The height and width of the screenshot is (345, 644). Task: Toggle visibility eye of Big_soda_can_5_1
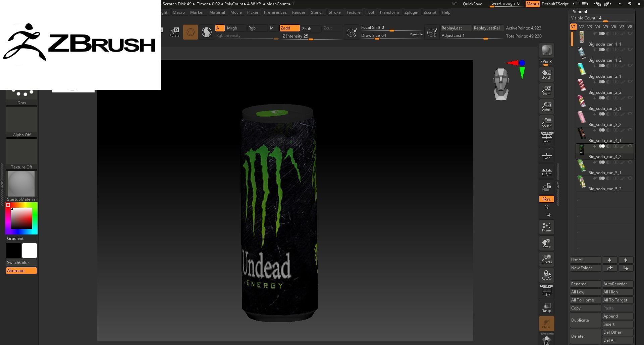[x=630, y=162]
